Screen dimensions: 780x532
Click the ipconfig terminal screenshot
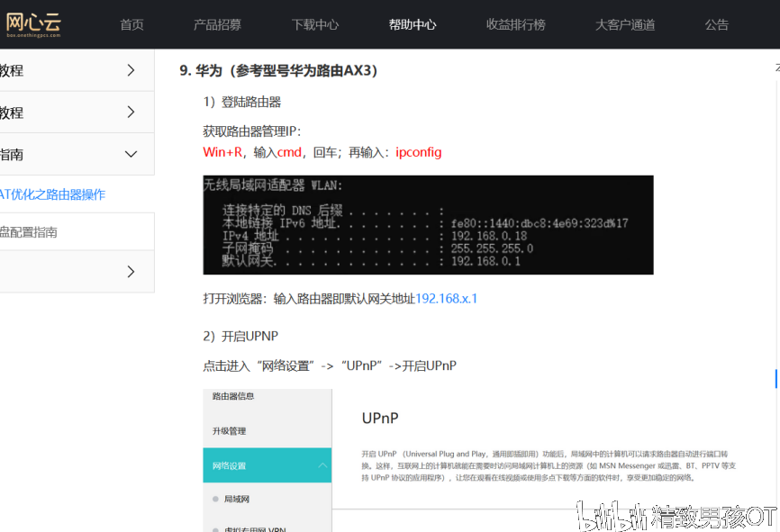coord(429,225)
